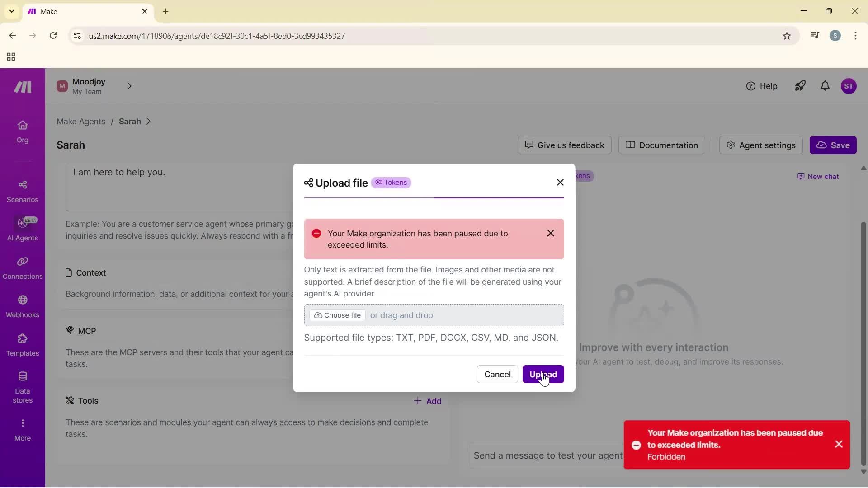Go to the Connections page
This screenshot has width=868, height=488.
click(x=22, y=268)
